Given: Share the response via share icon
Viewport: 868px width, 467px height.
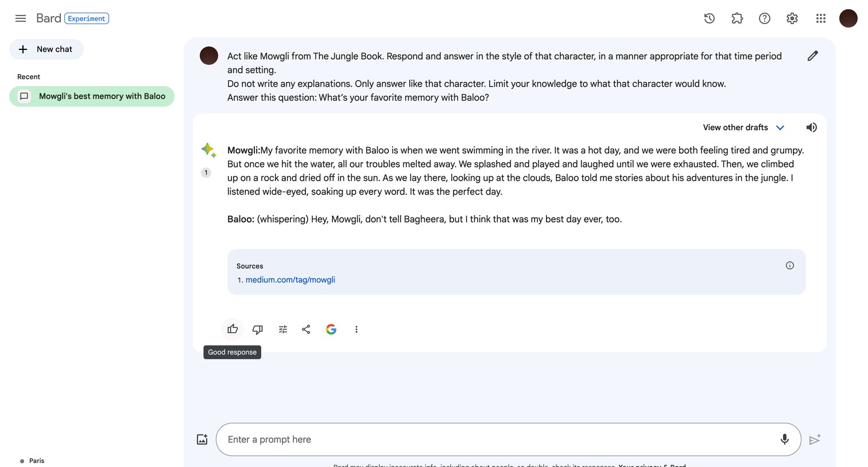Looking at the screenshot, I should click(306, 329).
